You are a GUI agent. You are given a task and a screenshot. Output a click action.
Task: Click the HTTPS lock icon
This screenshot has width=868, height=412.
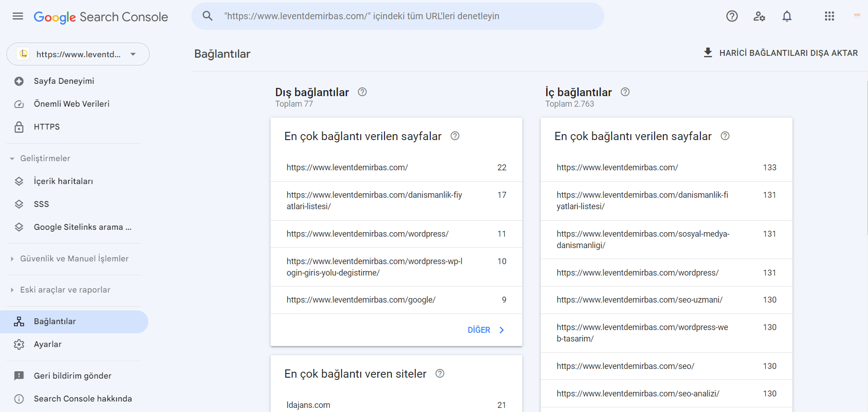[19, 127]
